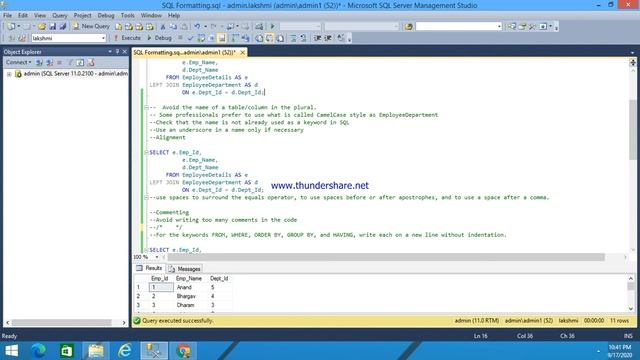
Task: Collapse the '--use spaces to surround' comment block
Action: [146, 198]
